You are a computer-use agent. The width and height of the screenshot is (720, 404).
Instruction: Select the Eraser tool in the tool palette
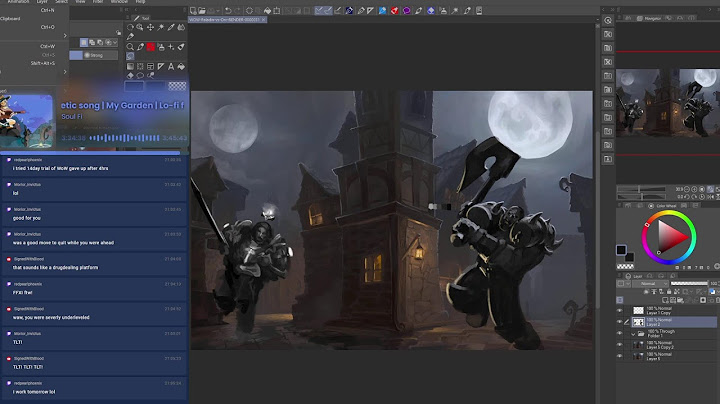[130, 75]
